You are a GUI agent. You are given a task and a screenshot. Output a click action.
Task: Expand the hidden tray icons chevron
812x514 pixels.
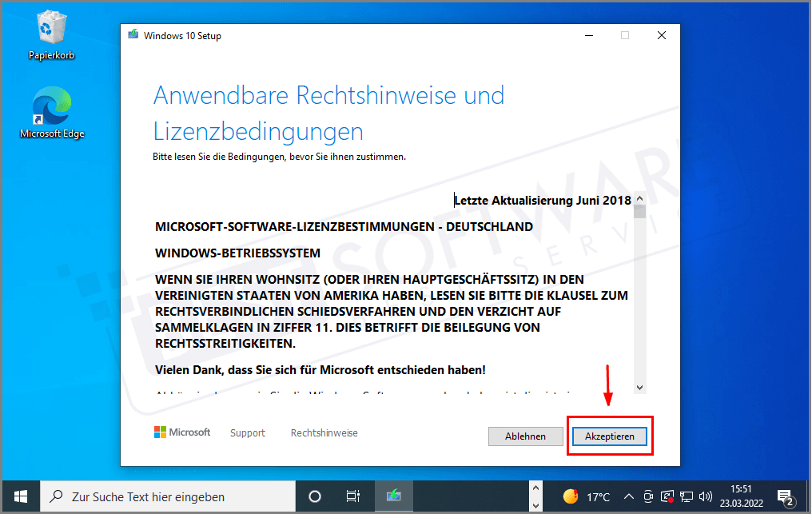[x=629, y=496]
